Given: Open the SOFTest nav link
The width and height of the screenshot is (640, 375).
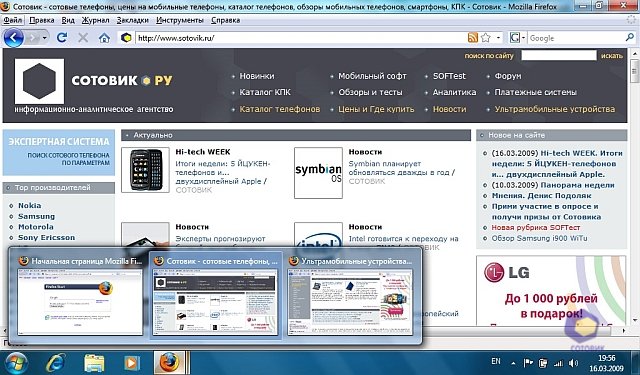Looking at the screenshot, I should [x=449, y=76].
